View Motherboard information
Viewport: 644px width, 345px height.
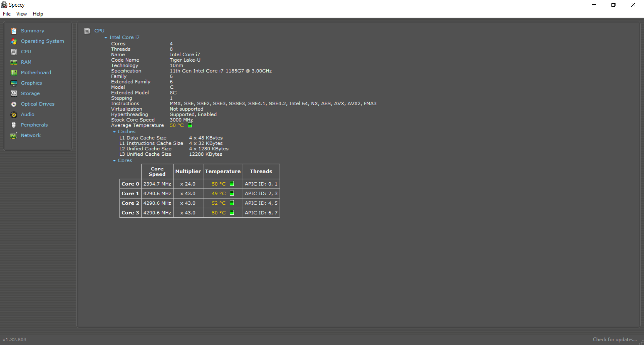(36, 72)
